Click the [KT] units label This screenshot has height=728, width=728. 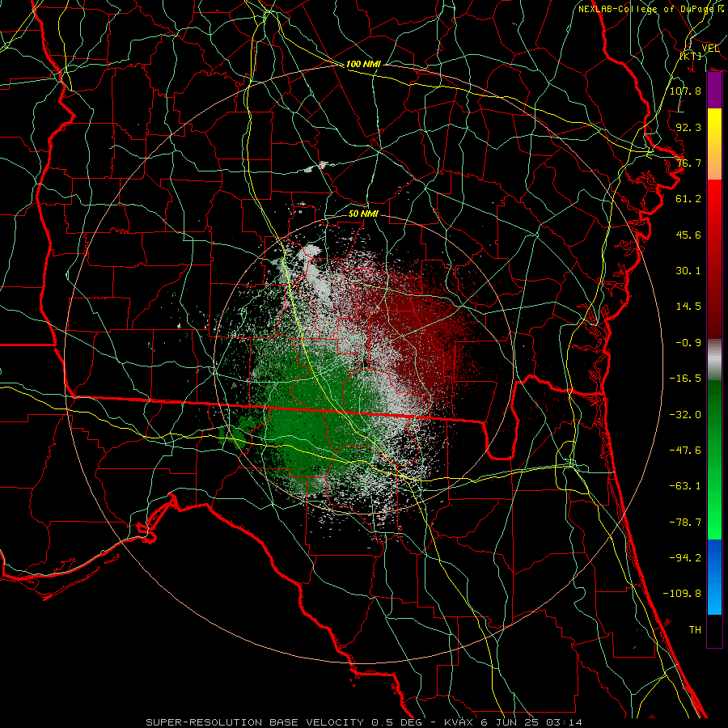tap(690, 57)
